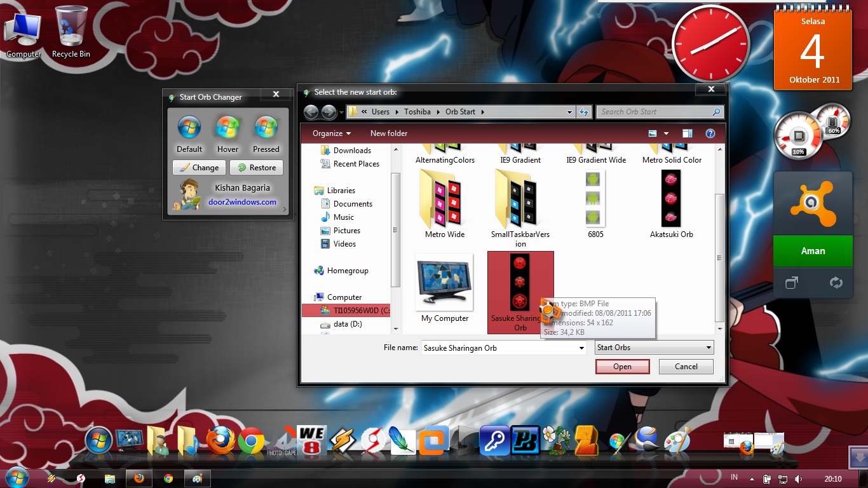
Task: Show hidden icons in system tray
Action: point(752,478)
